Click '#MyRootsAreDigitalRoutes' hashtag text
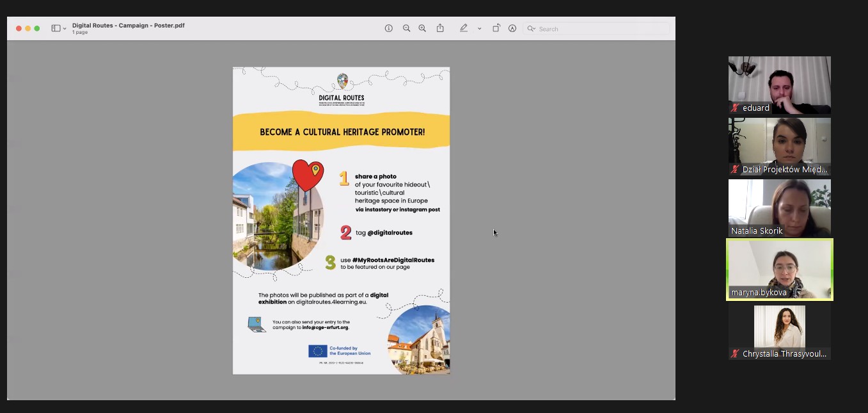This screenshot has height=413, width=868. point(393,260)
